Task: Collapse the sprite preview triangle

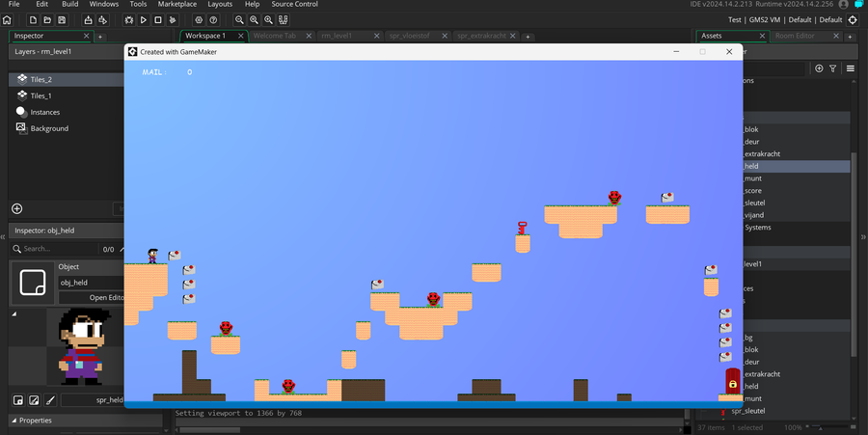Action: point(14,313)
